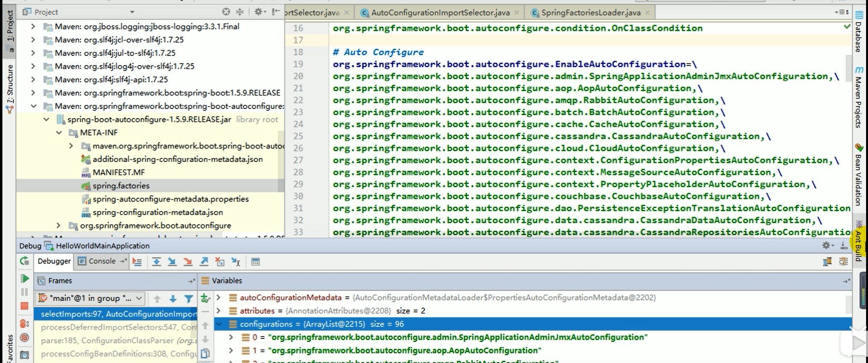
Task: Open Project view dropdown arrow
Action: click(x=132, y=12)
